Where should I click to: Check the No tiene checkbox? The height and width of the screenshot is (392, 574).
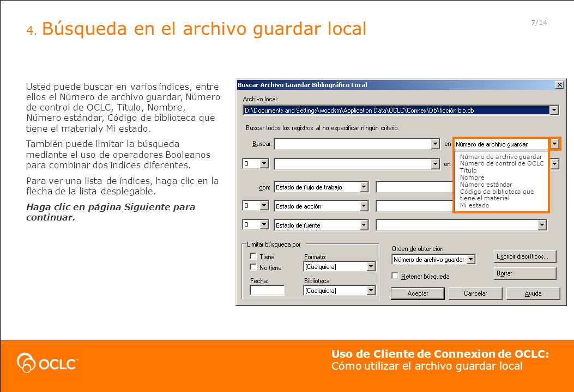pos(253,267)
